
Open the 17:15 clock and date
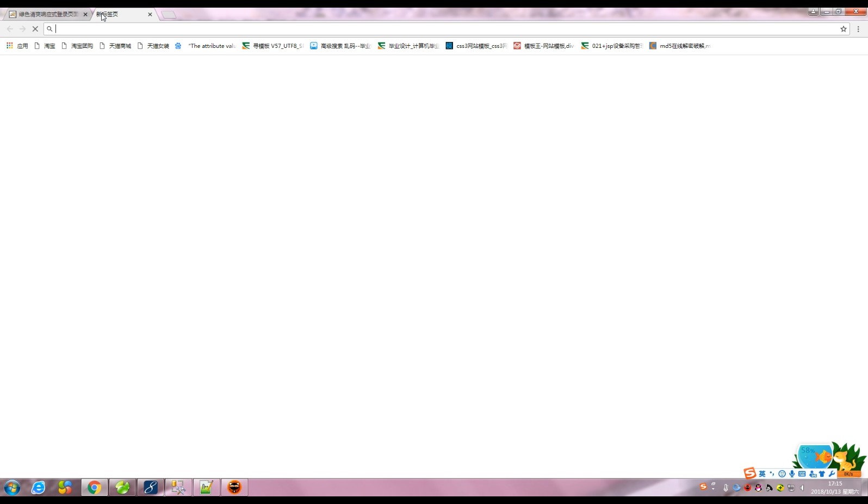click(x=835, y=487)
